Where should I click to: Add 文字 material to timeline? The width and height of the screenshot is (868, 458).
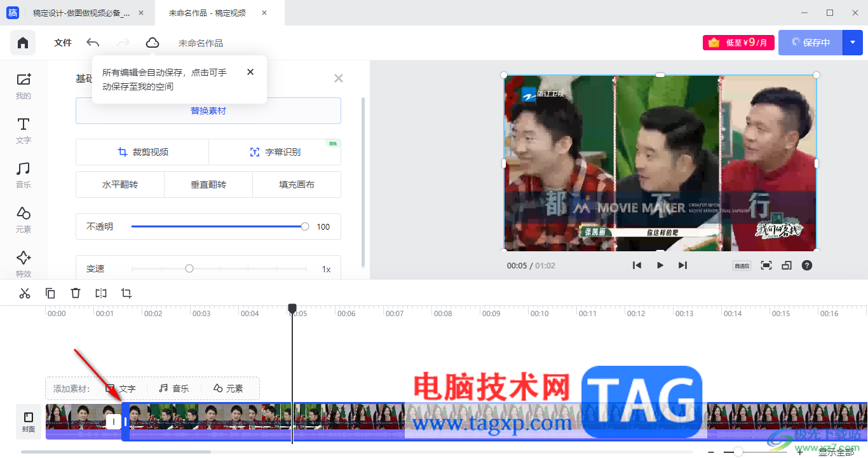[121, 388]
